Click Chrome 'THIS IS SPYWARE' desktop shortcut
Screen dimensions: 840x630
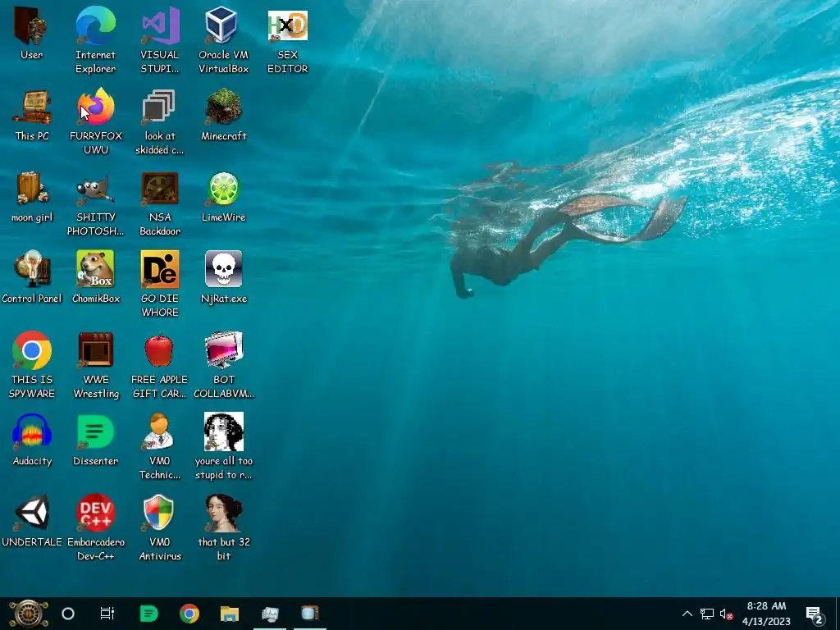32,365
